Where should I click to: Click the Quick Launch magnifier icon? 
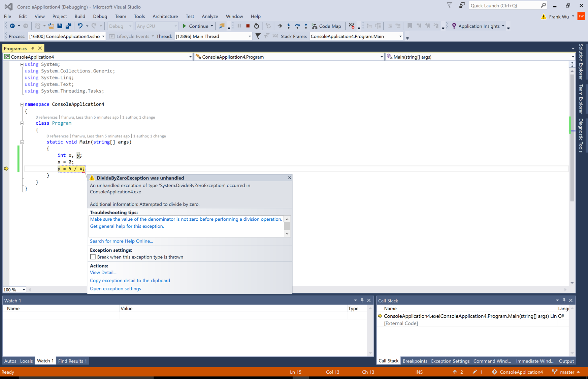543,5
